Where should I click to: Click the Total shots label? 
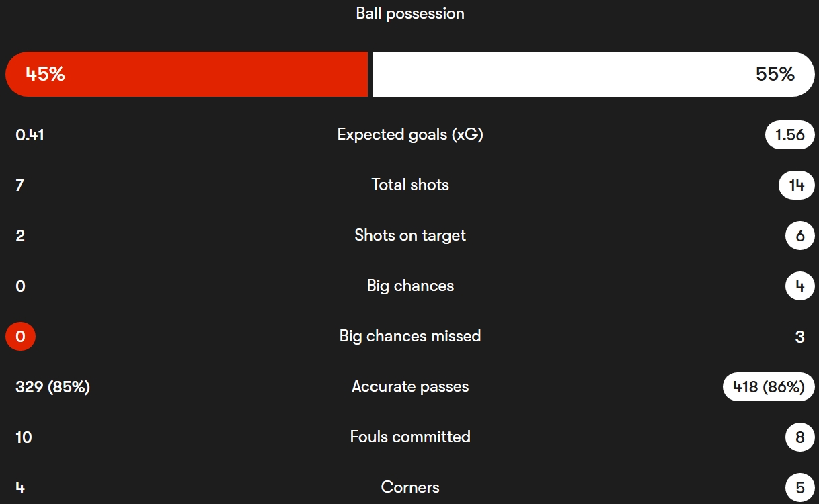409,185
